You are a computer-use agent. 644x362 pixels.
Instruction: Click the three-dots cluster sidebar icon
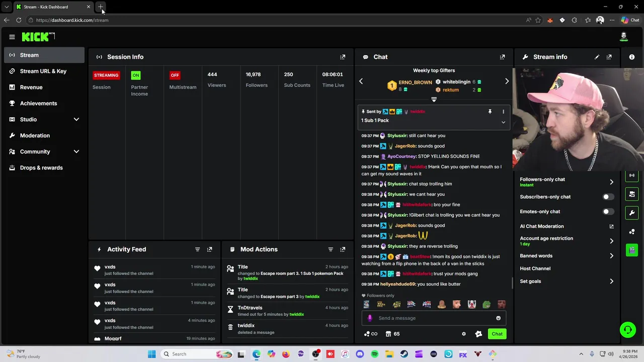pos(632,231)
